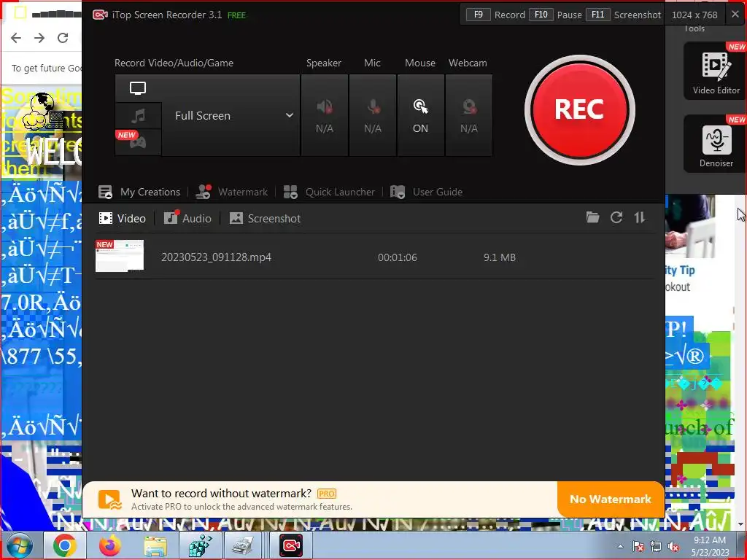Show hidden system tray icons
Viewport: 747px width, 560px height.
point(620,546)
